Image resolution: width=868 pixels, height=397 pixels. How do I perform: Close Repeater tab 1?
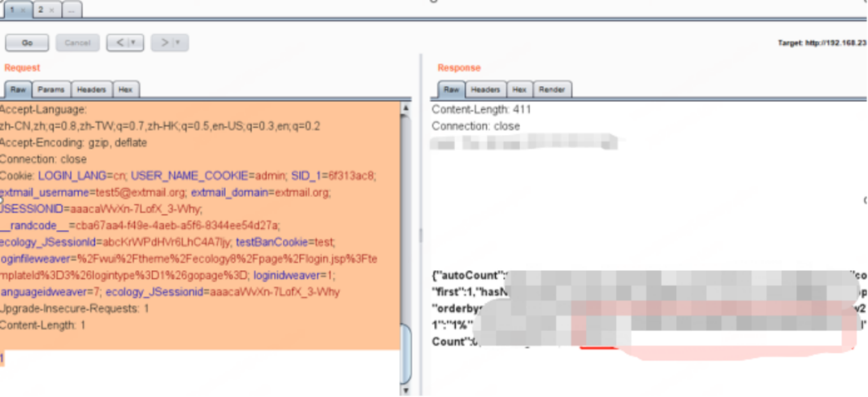(22, 10)
